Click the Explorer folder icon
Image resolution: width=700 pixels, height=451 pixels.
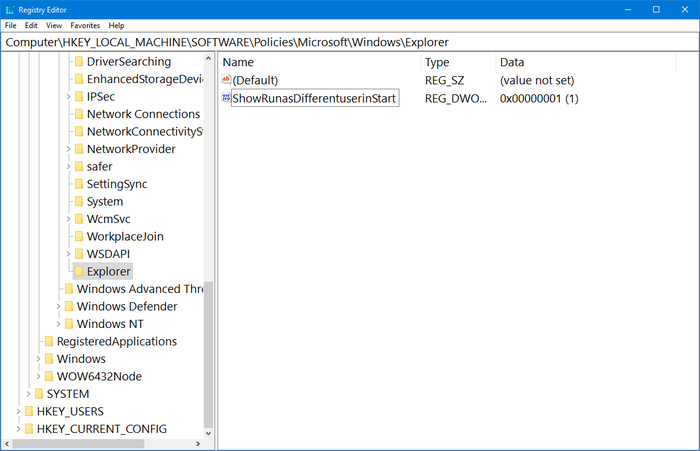click(x=79, y=271)
